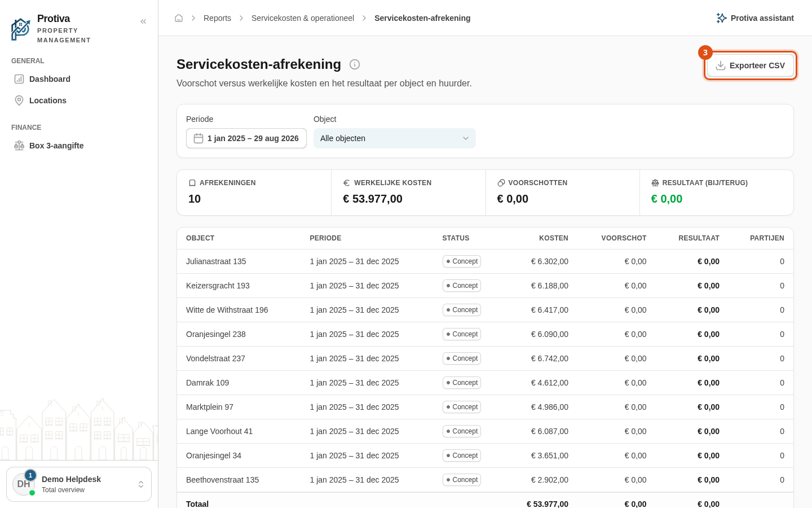Viewport: 812px width, 508px height.
Task: Select Oranjesingel 238 object
Action: click(485, 334)
